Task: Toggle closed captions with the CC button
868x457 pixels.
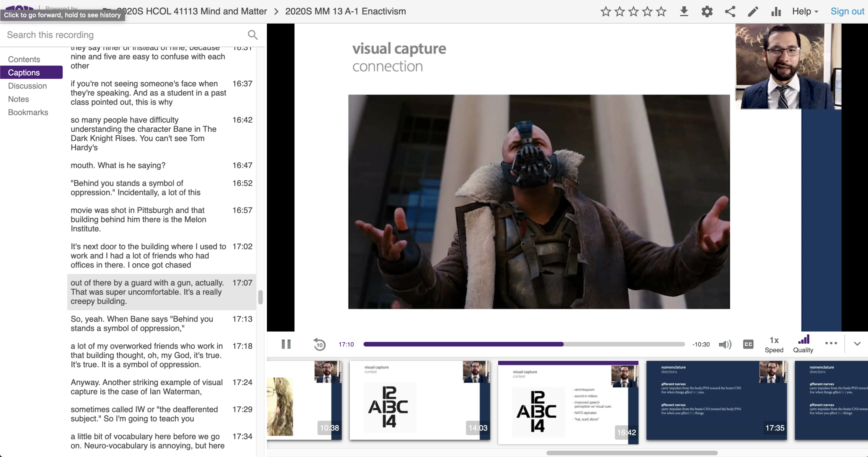Action: point(748,344)
